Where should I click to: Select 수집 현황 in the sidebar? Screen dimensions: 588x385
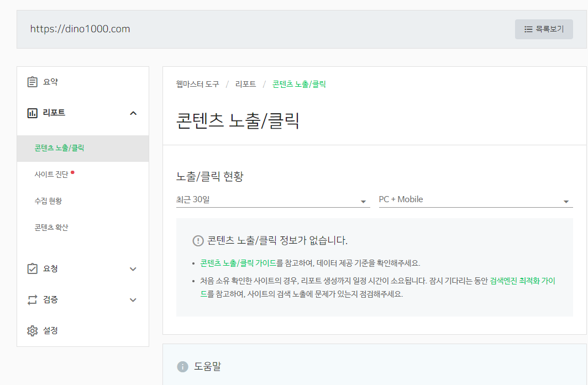point(49,201)
